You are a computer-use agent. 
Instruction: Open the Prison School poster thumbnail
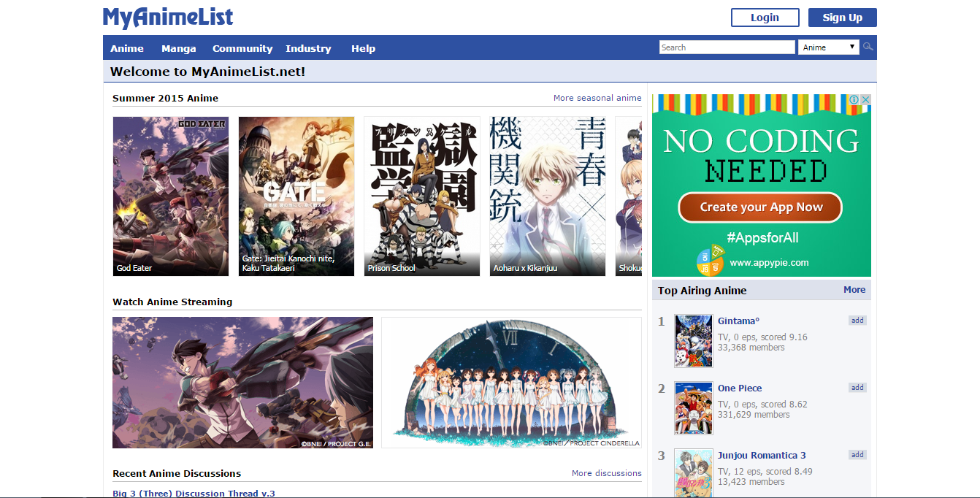point(421,196)
